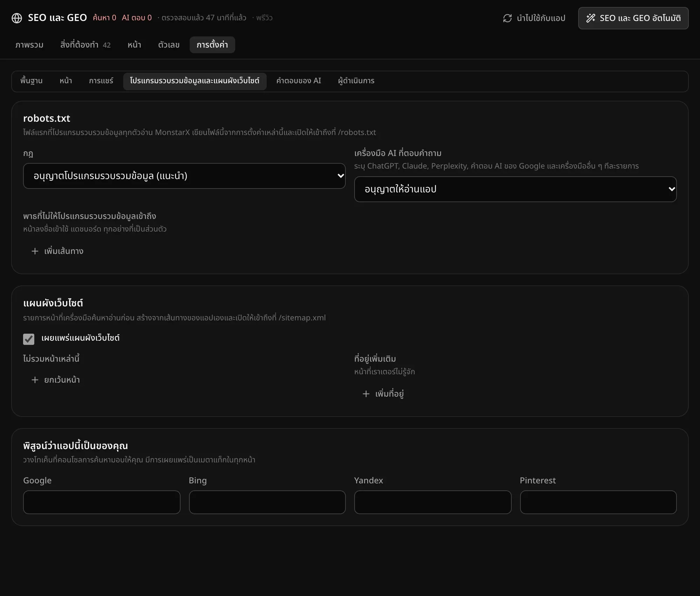Image resolution: width=700 pixels, height=596 pixels.
Task: Focus the Bing verification token field
Action: (267, 502)
